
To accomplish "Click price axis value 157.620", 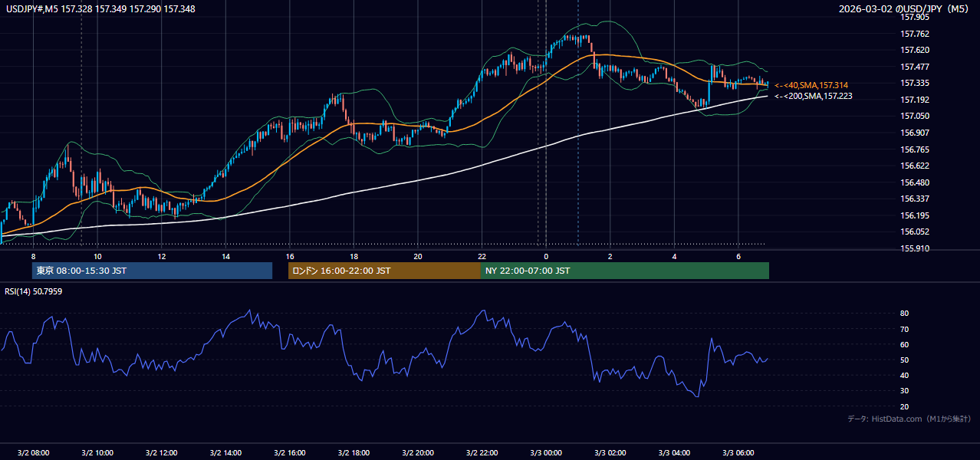I will (x=915, y=50).
